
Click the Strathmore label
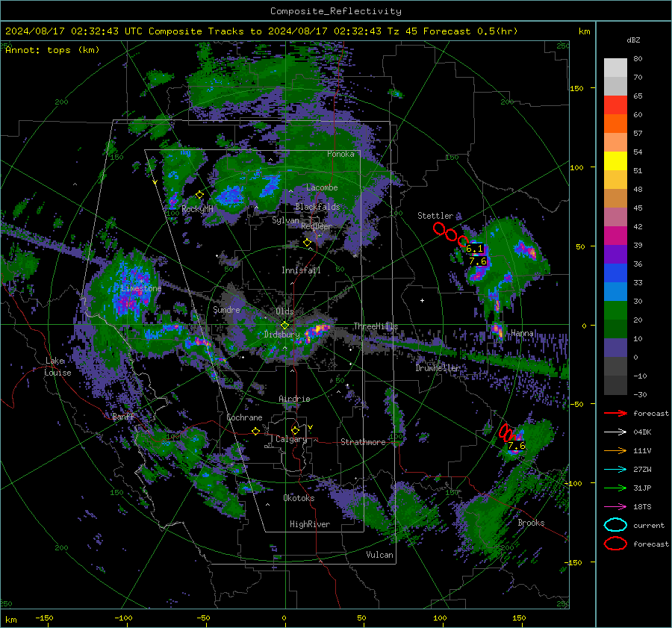tap(363, 442)
